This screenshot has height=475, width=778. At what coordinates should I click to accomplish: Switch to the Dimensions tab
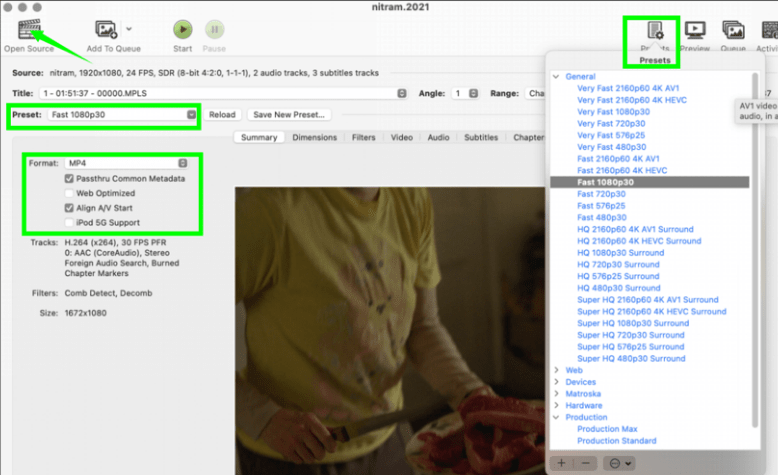click(314, 138)
